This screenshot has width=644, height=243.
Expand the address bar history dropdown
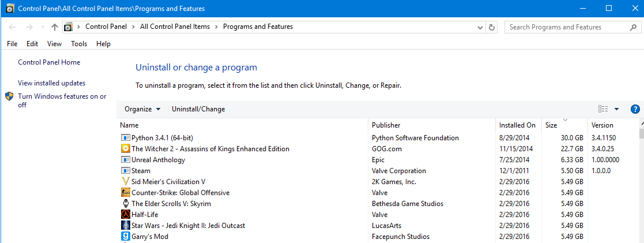pyautogui.click(x=480, y=28)
